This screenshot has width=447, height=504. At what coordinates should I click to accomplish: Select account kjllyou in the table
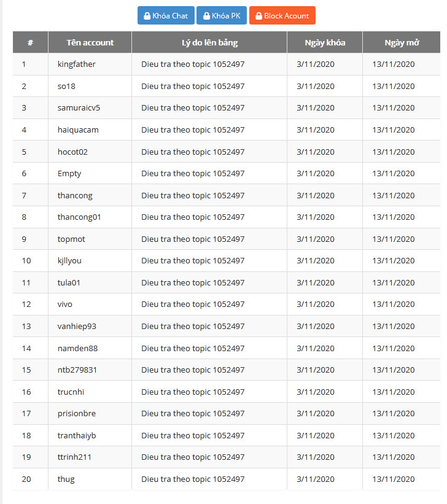tap(69, 261)
